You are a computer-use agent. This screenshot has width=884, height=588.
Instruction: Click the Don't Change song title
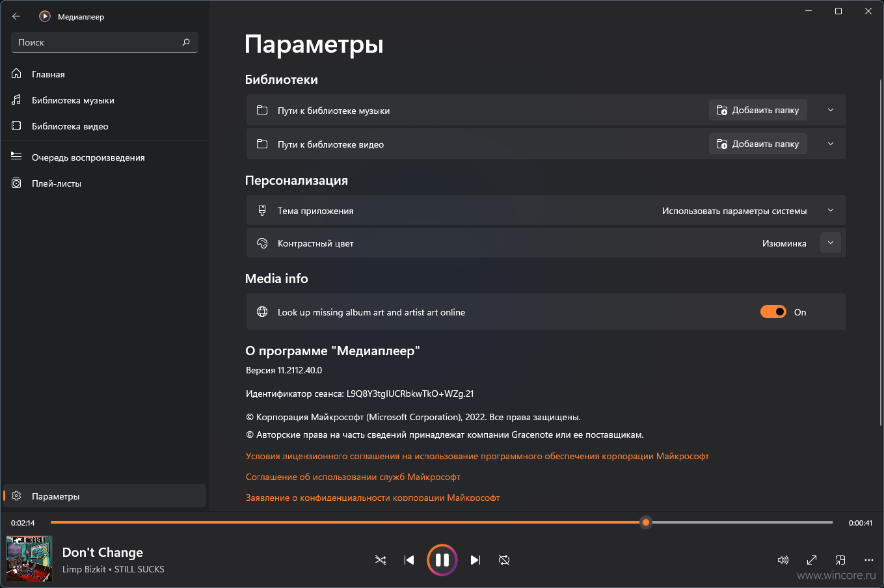point(103,552)
